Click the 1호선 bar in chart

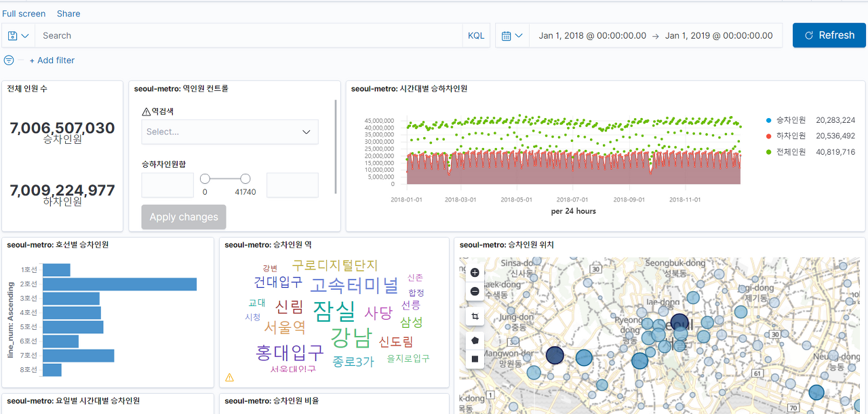pyautogui.click(x=56, y=270)
